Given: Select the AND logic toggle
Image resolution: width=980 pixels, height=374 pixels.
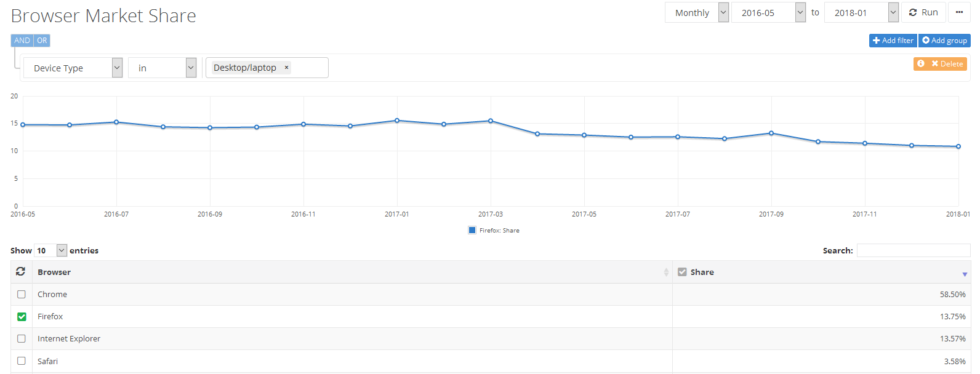Looking at the screenshot, I should click(22, 41).
